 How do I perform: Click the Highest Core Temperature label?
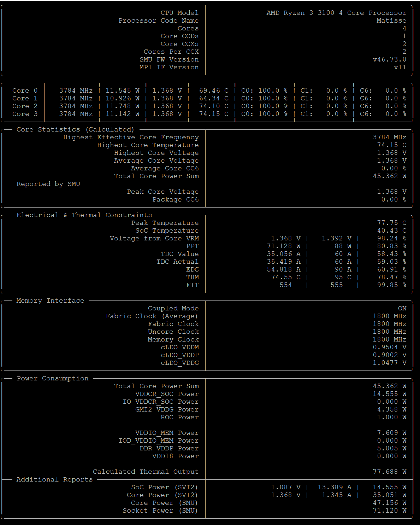click(x=148, y=145)
